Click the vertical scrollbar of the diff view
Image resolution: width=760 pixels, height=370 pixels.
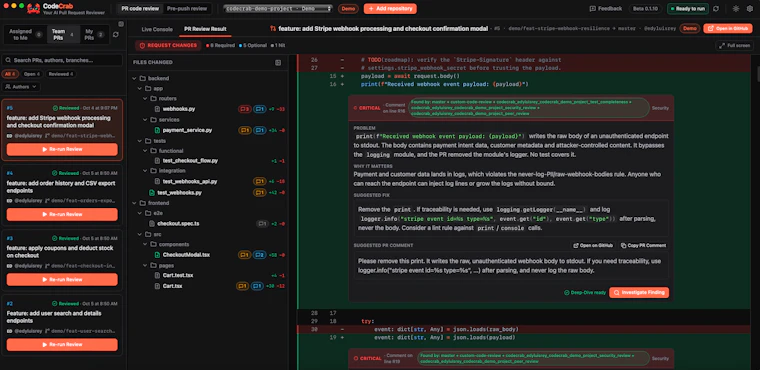(x=757, y=74)
